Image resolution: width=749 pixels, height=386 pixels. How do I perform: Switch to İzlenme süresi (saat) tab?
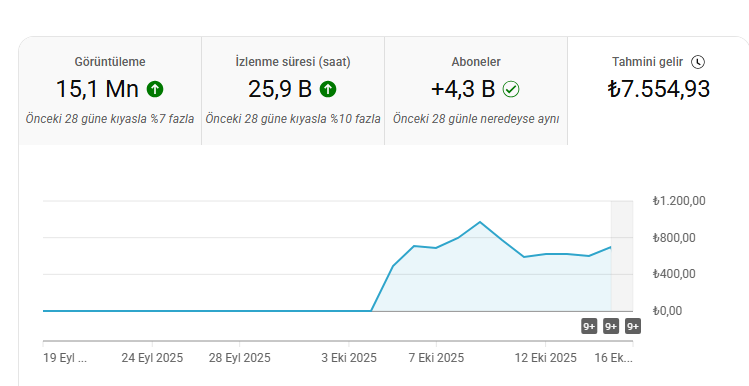point(293,91)
